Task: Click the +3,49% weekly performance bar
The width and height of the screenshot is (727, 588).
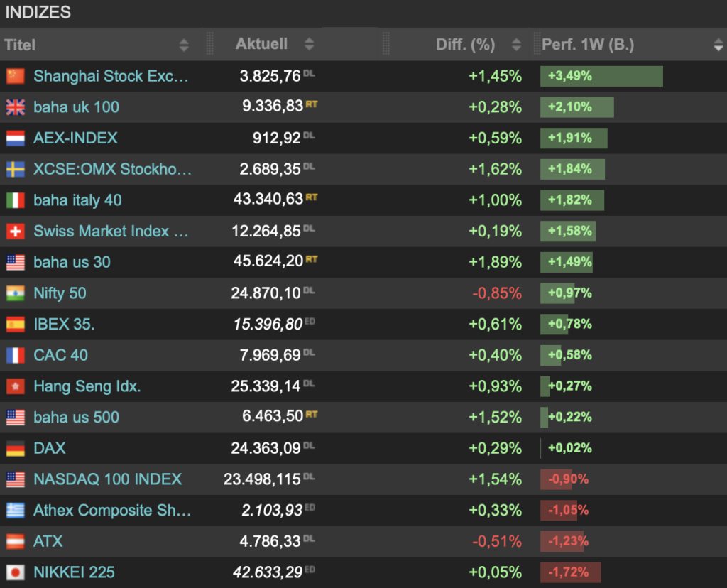Action: click(601, 76)
